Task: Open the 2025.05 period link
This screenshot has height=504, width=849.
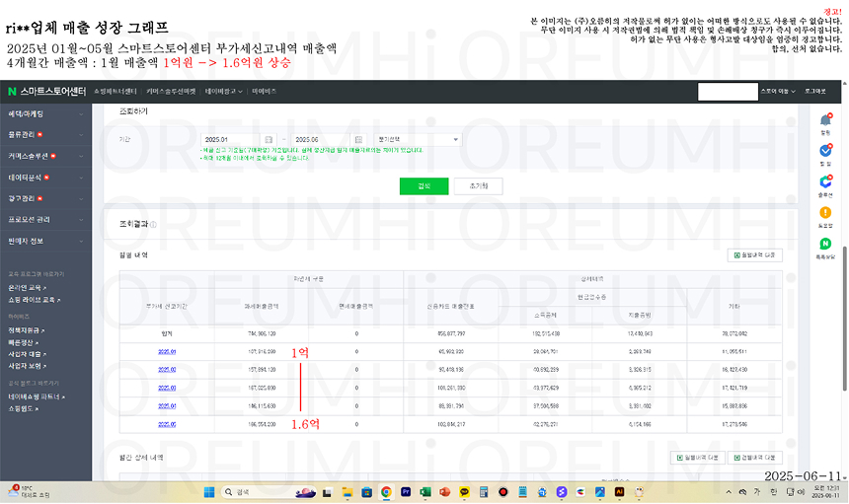Action: (x=167, y=424)
